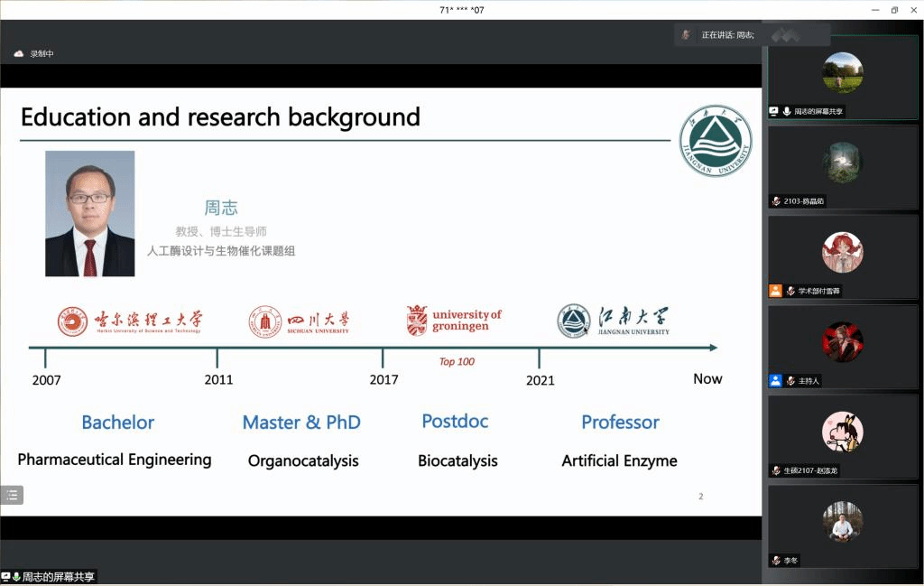Screen dimensions: 924x586
Task: Click the 正在讲话 speaker indicator
Action: (727, 35)
